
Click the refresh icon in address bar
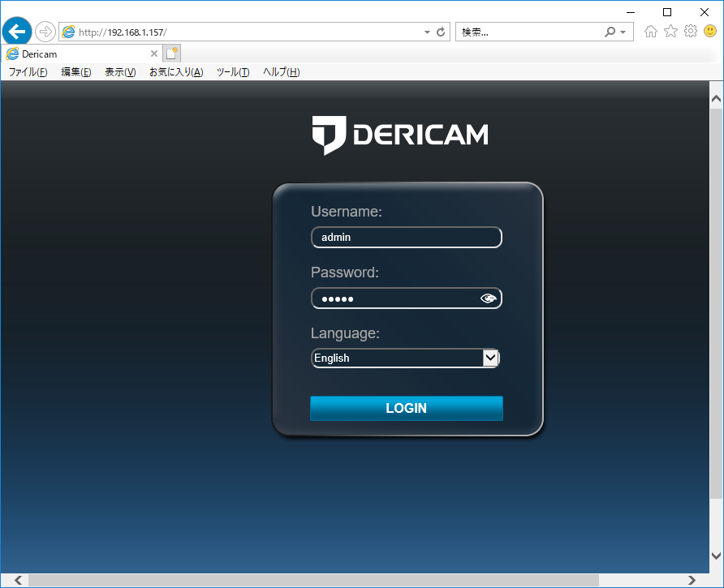(x=441, y=32)
